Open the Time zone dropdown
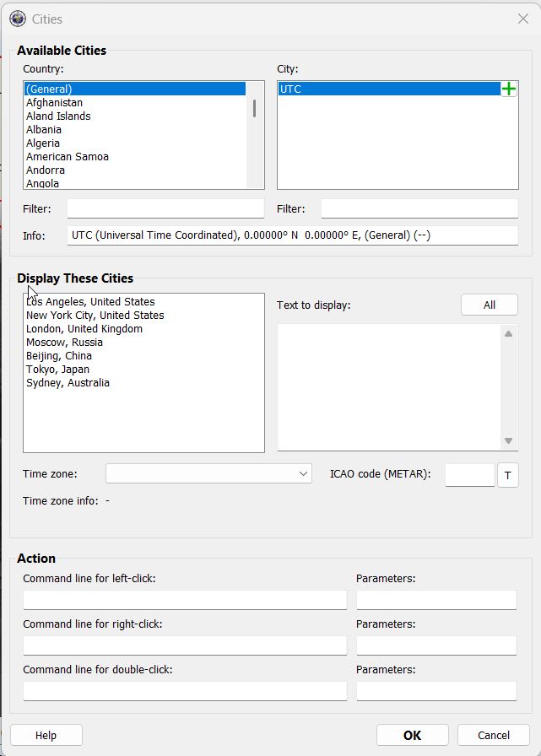541x756 pixels. point(208,474)
